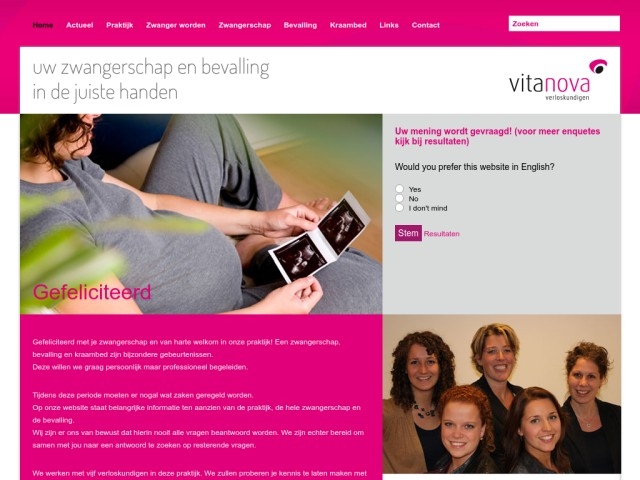
Task: Click the midwives team photo
Action: tap(502, 394)
